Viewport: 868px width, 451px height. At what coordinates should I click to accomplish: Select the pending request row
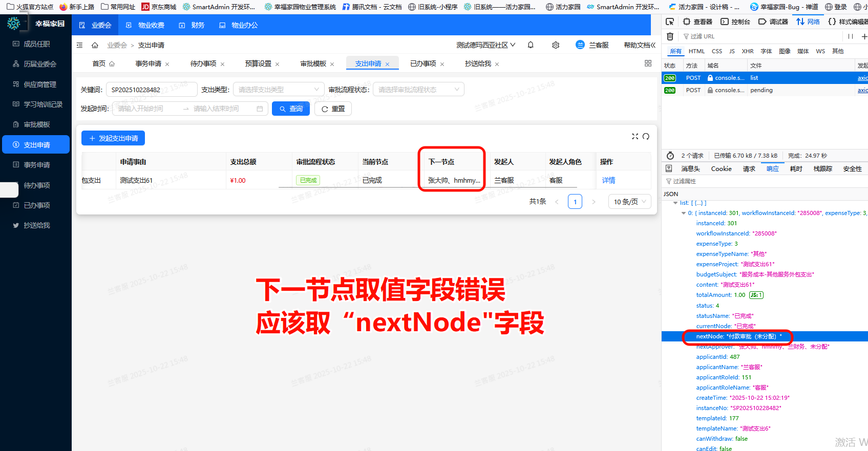(765, 90)
